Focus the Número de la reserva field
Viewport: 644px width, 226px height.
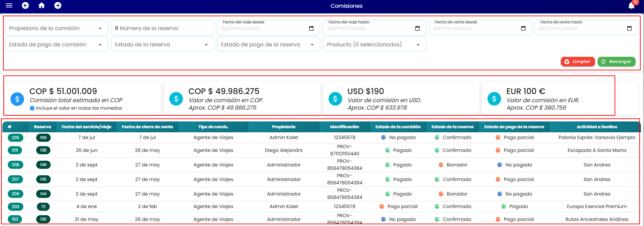pyautogui.click(x=162, y=28)
